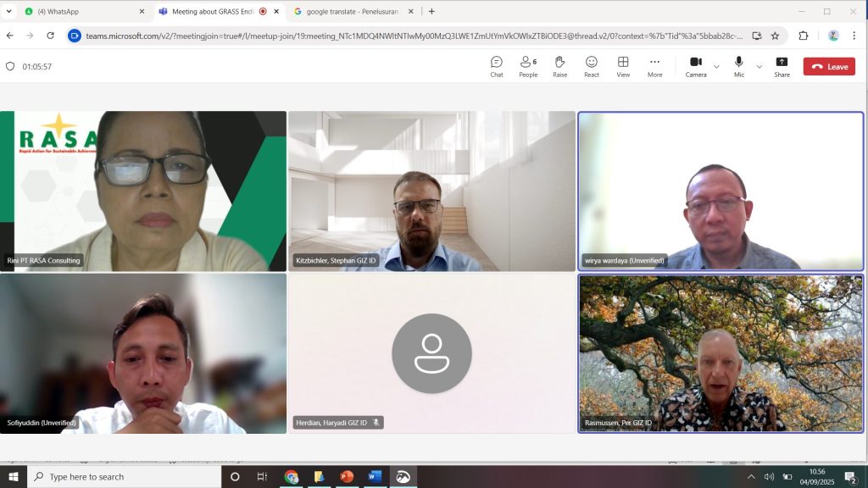
Task: Open the browser tab search dropdown
Action: [x=8, y=11]
